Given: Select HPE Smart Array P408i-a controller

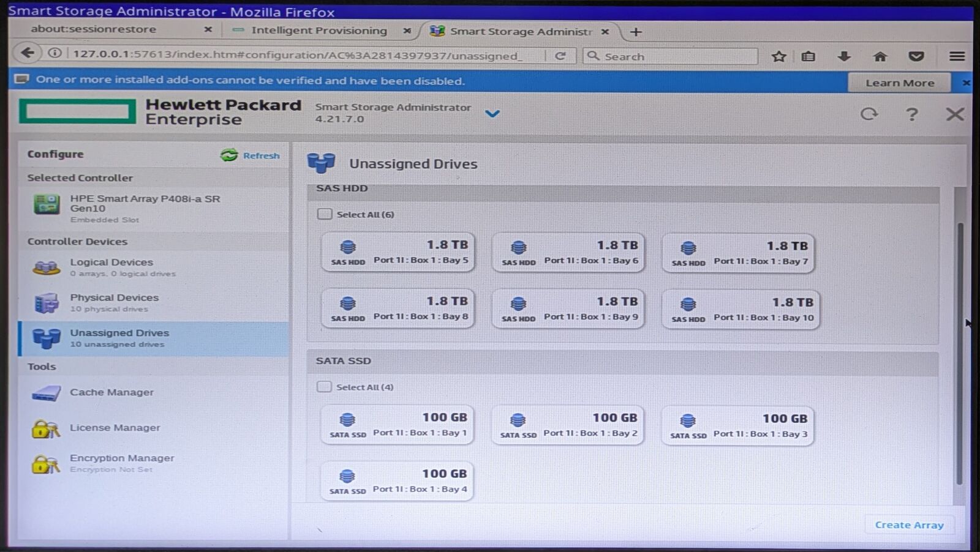Looking at the screenshot, I should [153, 208].
